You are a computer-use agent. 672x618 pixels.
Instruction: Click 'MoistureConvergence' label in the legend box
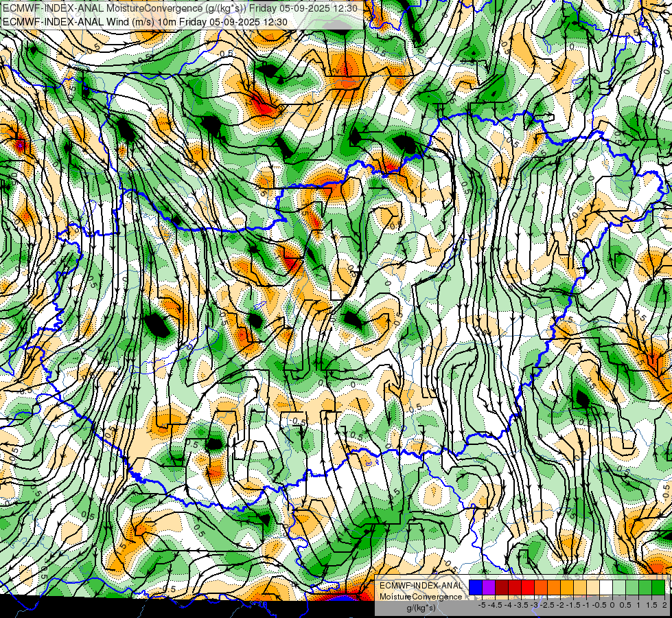tap(421, 597)
